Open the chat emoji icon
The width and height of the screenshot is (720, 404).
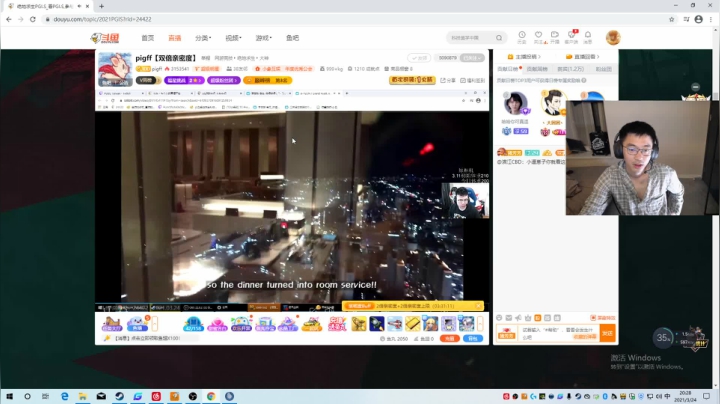click(499, 318)
